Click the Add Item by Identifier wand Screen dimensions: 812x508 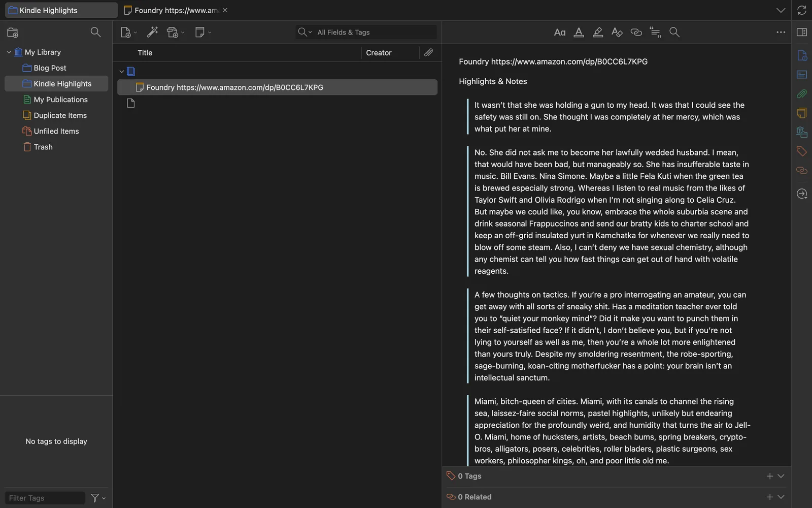pos(152,32)
